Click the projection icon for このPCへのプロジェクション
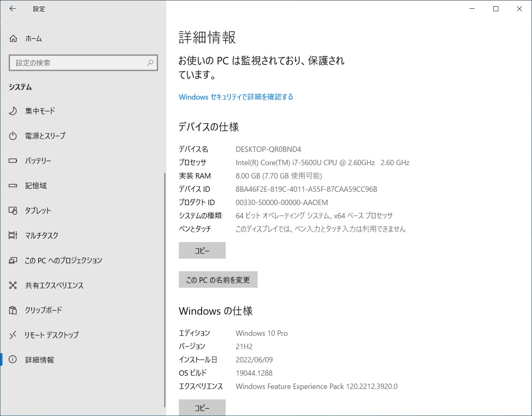The image size is (532, 416). pyautogui.click(x=13, y=260)
